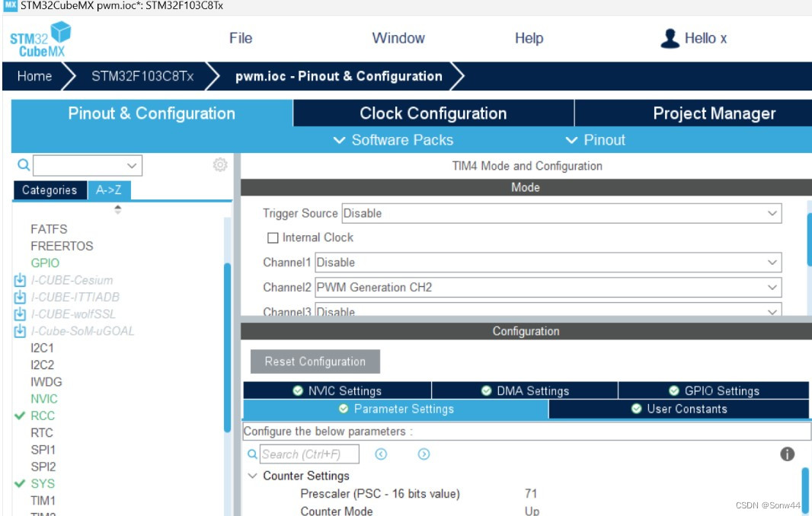Open the Window menu
This screenshot has height=516, width=812.
coord(398,38)
